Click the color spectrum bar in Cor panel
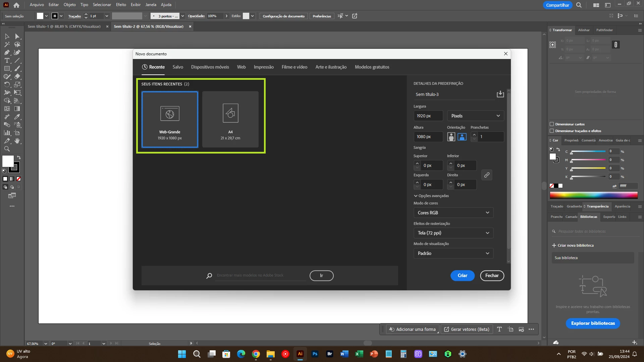The width and height of the screenshot is (644, 362). pyautogui.click(x=593, y=195)
